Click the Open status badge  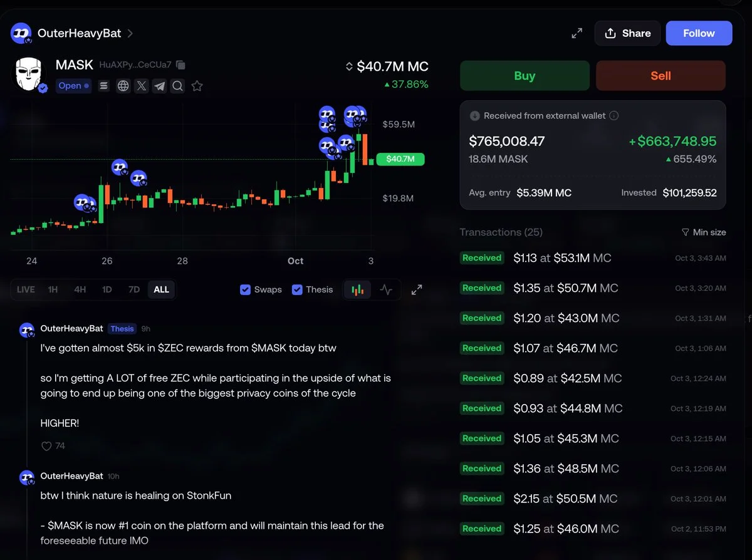[x=74, y=86]
